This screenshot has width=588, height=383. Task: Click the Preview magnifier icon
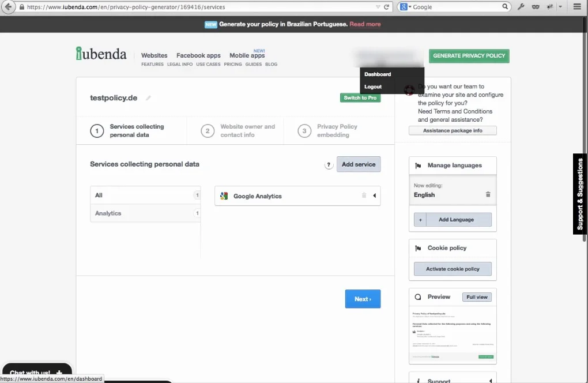(418, 297)
